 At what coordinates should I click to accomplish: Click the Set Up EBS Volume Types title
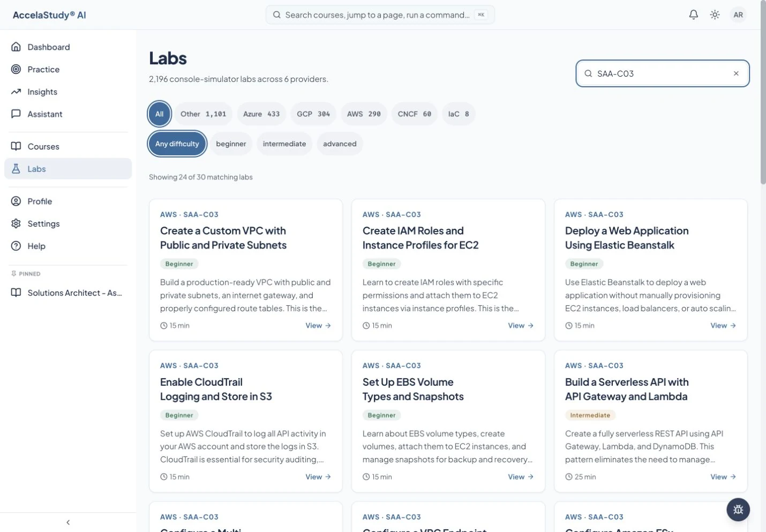pos(413,389)
